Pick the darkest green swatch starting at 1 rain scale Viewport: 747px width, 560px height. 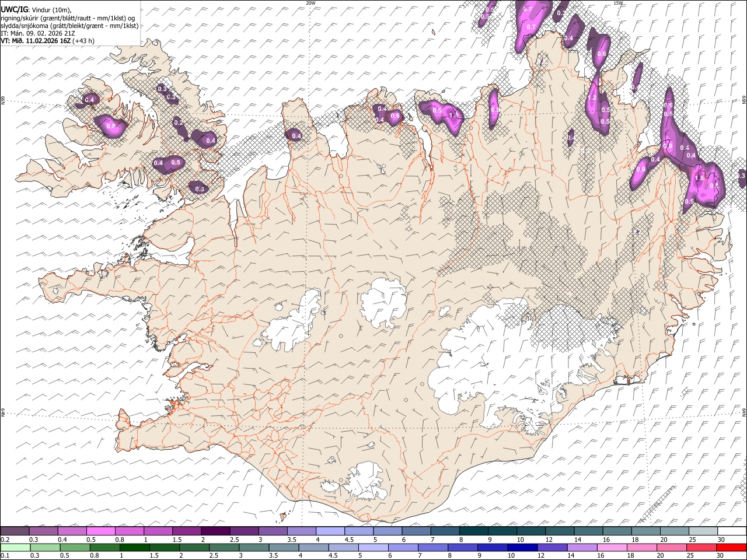[134, 547]
